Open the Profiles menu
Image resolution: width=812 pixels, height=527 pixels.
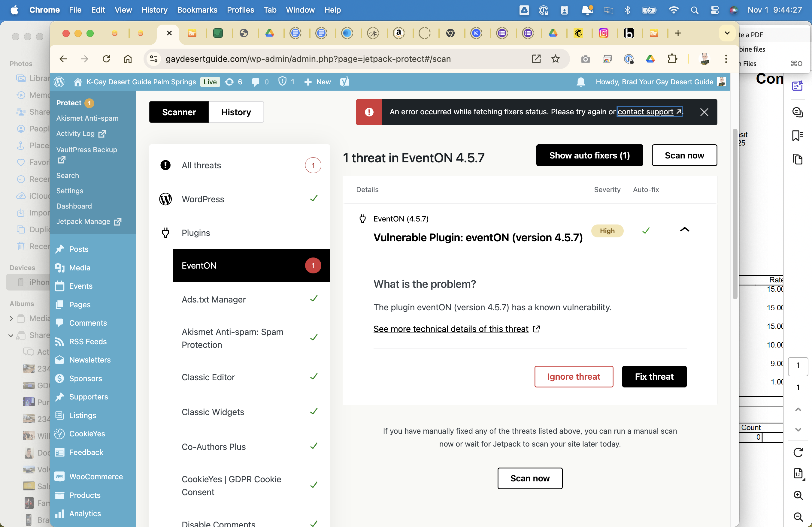[241, 10]
